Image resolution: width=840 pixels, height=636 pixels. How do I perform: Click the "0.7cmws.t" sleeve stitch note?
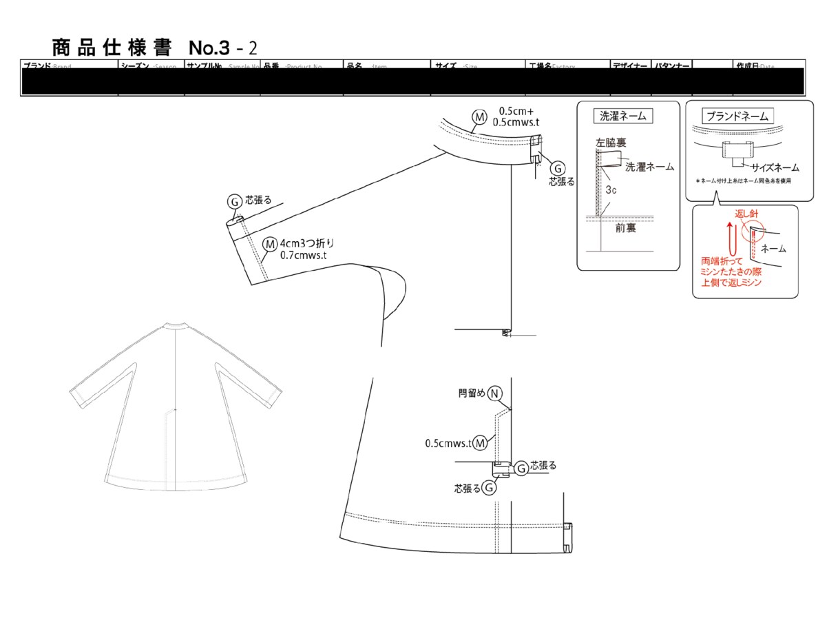click(x=304, y=255)
